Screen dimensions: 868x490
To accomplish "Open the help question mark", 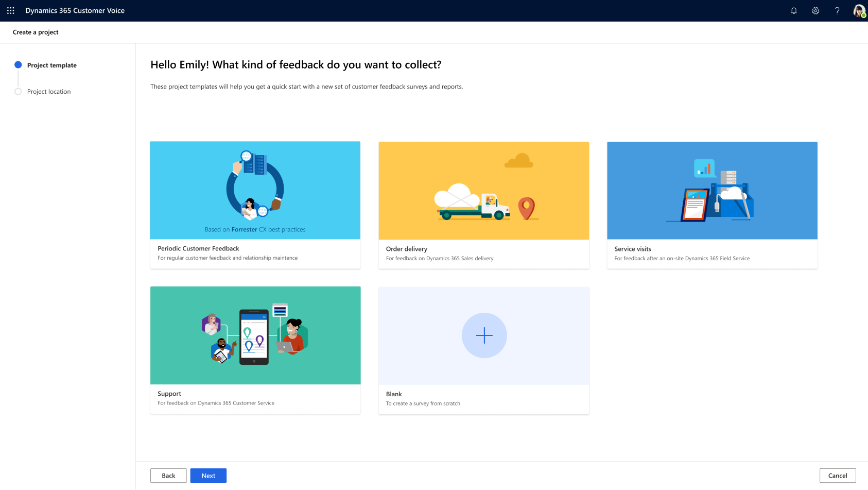I will (837, 10).
